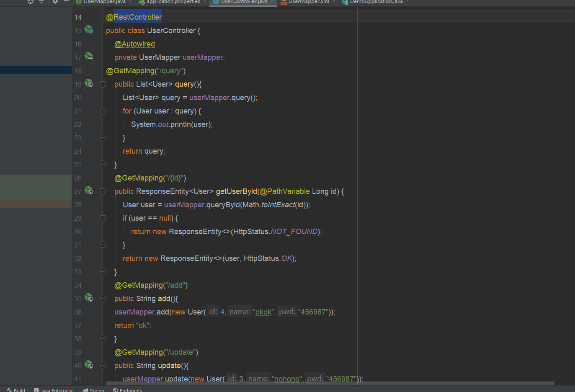Open the Spring tool window

click(x=93, y=390)
